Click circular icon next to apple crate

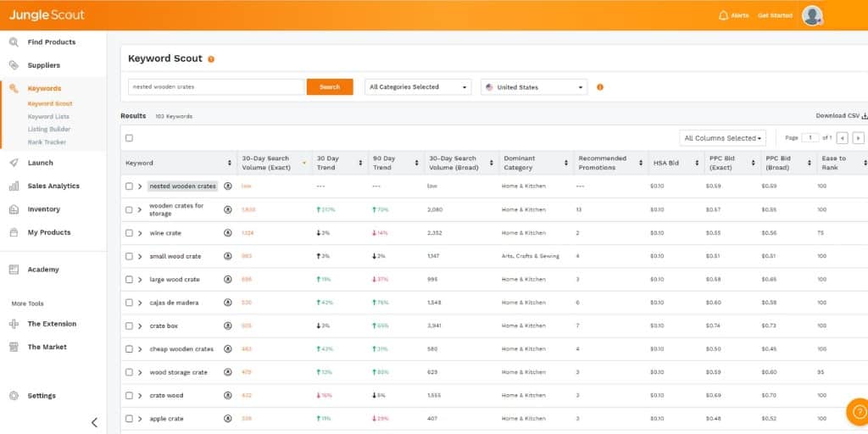coord(227,419)
